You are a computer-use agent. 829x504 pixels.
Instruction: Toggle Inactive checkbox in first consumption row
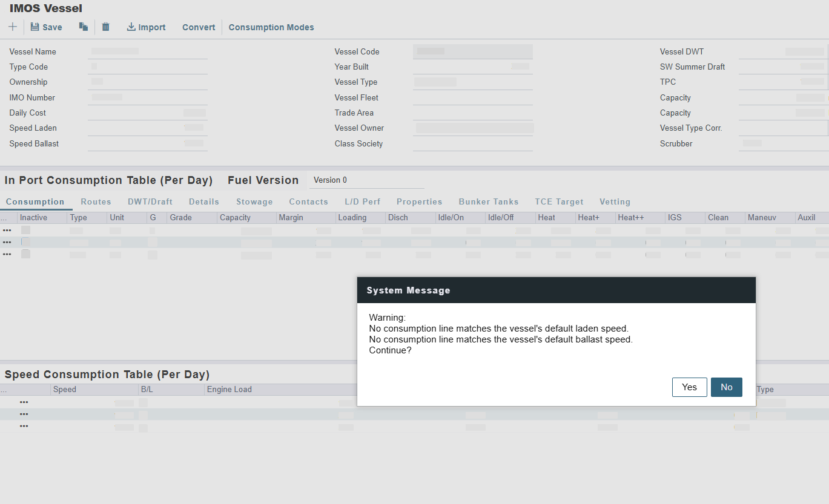pyautogui.click(x=25, y=230)
